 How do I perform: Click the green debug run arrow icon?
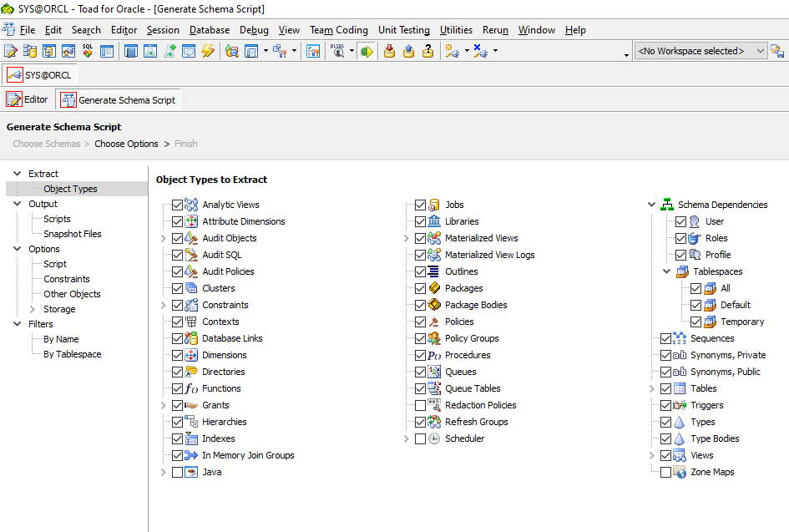pyautogui.click(x=367, y=51)
